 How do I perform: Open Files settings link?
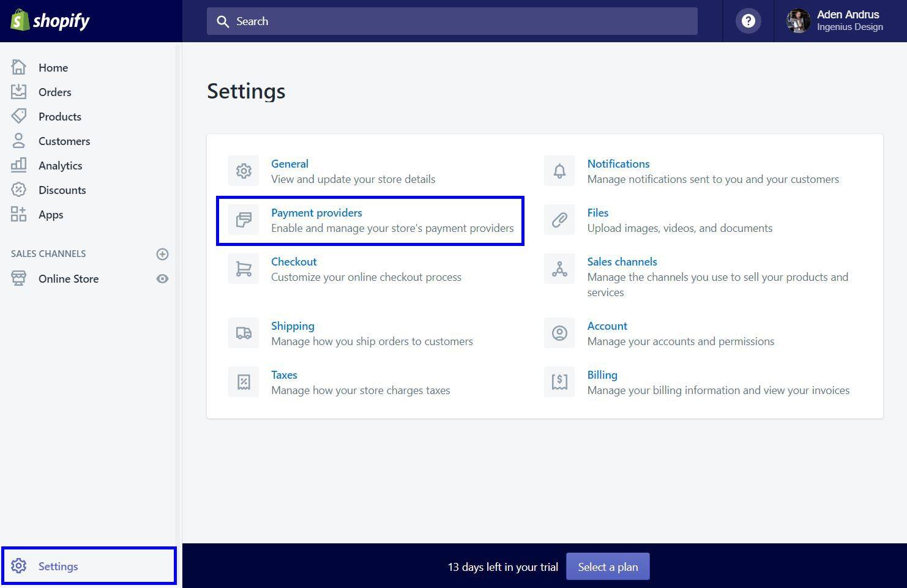[598, 212]
